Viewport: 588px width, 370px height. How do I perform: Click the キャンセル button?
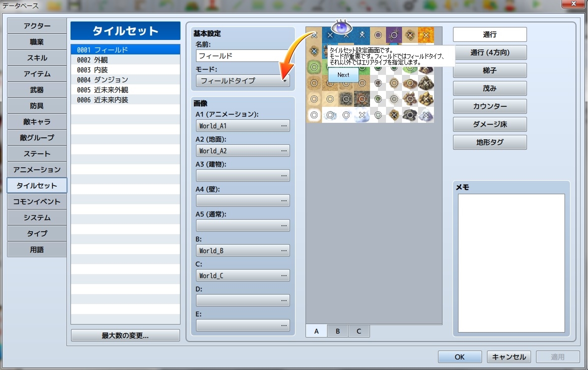tap(509, 357)
